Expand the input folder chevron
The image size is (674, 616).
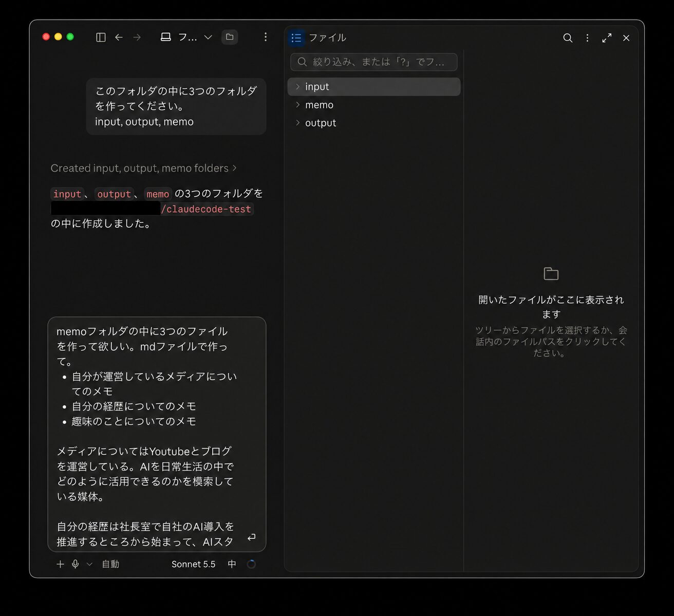[x=297, y=86]
